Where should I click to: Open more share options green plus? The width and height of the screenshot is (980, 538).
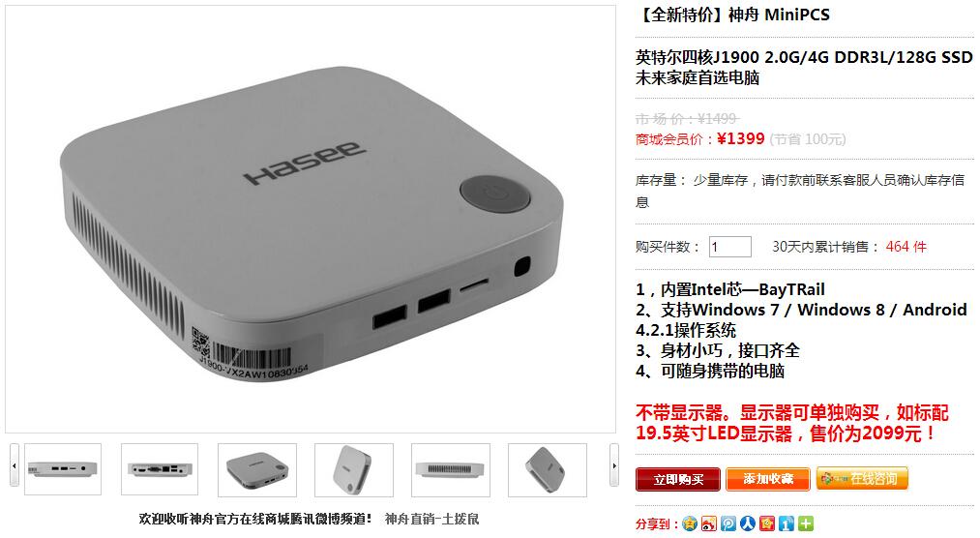pos(806,523)
